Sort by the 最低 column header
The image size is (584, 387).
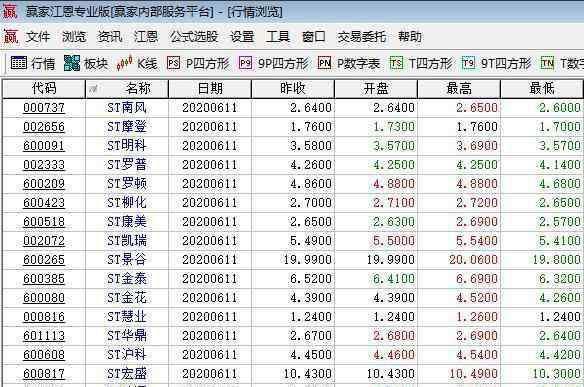542,89
